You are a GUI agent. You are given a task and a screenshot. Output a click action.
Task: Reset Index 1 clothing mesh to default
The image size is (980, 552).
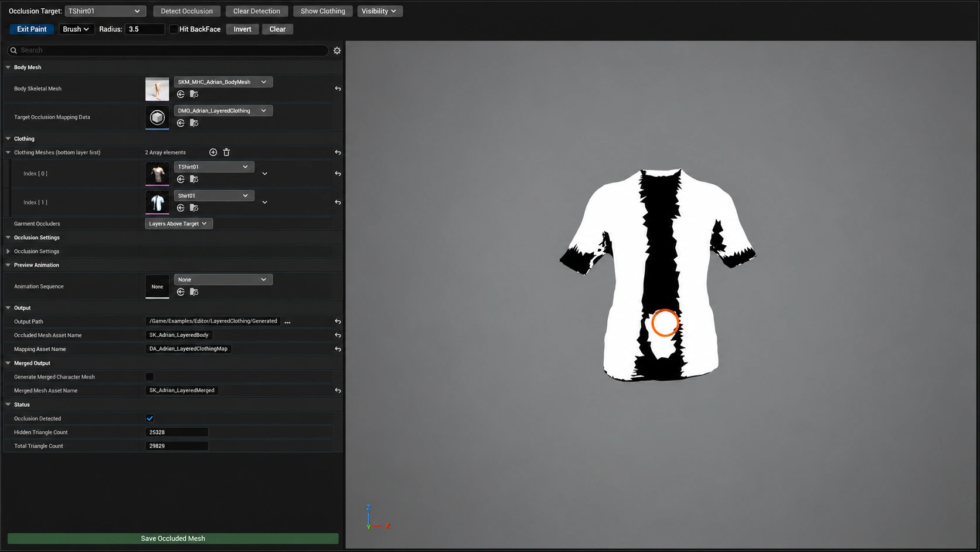[338, 202]
